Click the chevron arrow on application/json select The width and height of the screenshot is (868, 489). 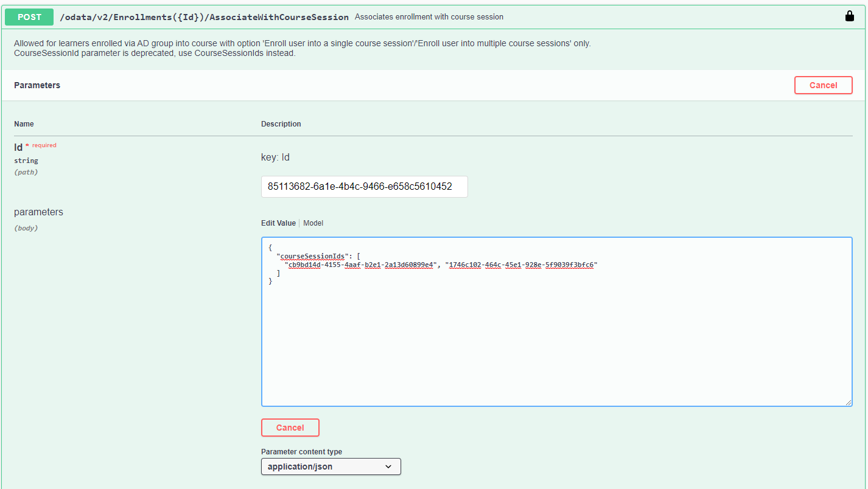(388, 466)
